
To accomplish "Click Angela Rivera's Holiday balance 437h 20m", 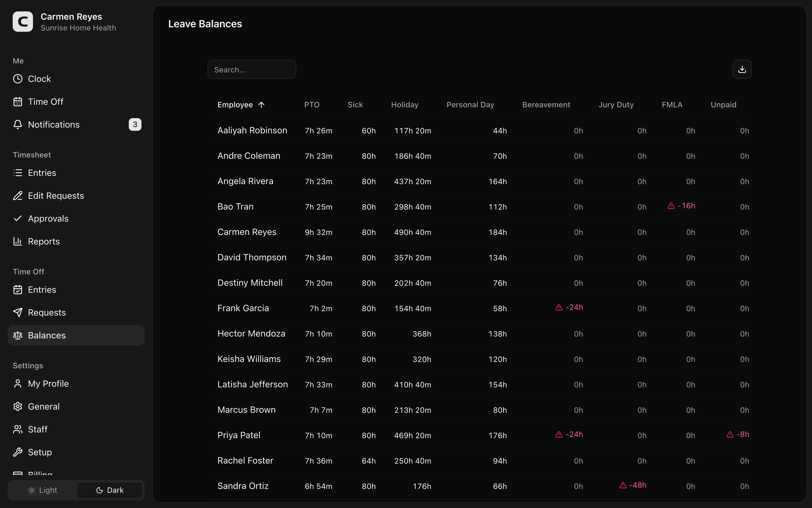I will tap(413, 181).
